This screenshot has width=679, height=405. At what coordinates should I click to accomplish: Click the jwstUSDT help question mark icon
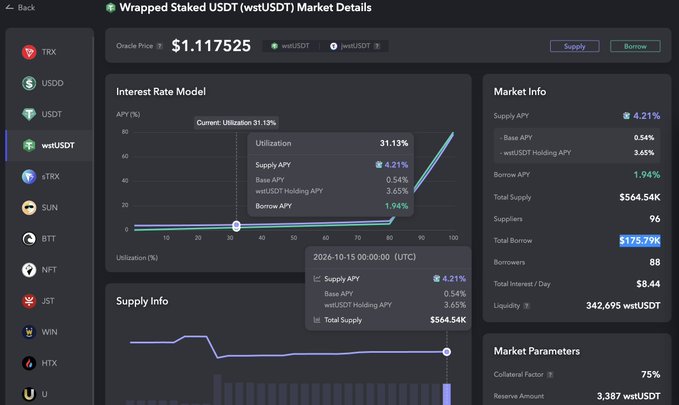tap(377, 46)
